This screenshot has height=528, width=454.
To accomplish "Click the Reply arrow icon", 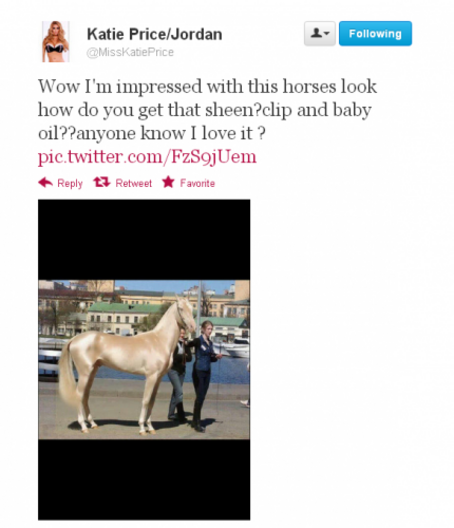I will (45, 183).
